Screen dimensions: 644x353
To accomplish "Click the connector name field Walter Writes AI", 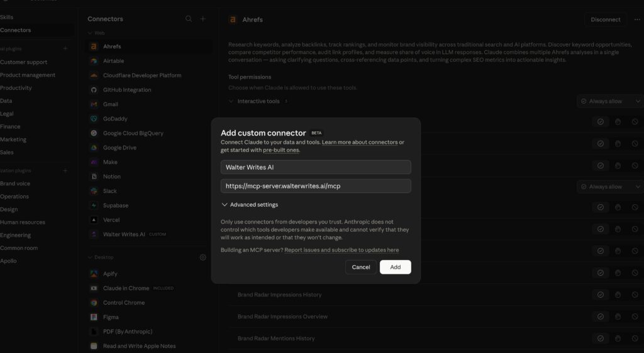I will point(316,167).
